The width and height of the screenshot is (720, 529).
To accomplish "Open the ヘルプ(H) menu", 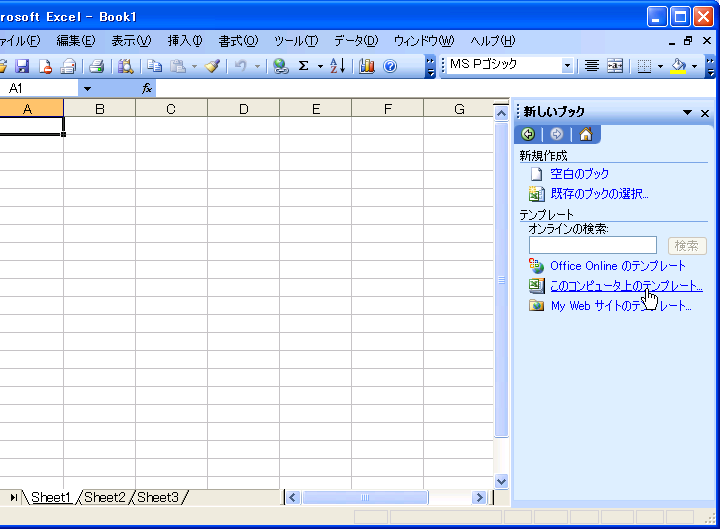I will point(493,41).
